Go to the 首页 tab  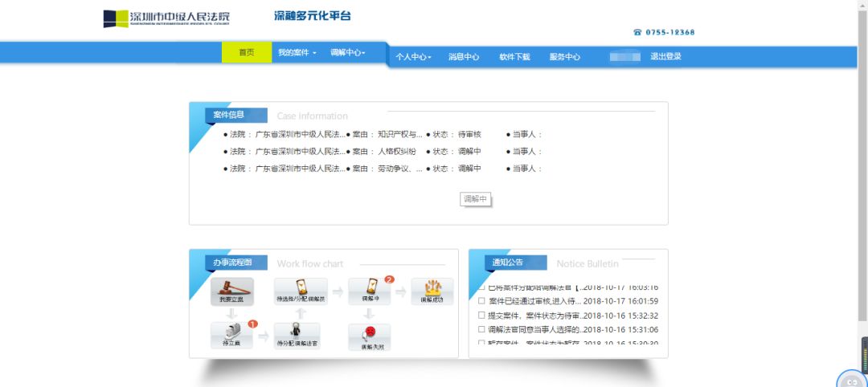[246, 53]
